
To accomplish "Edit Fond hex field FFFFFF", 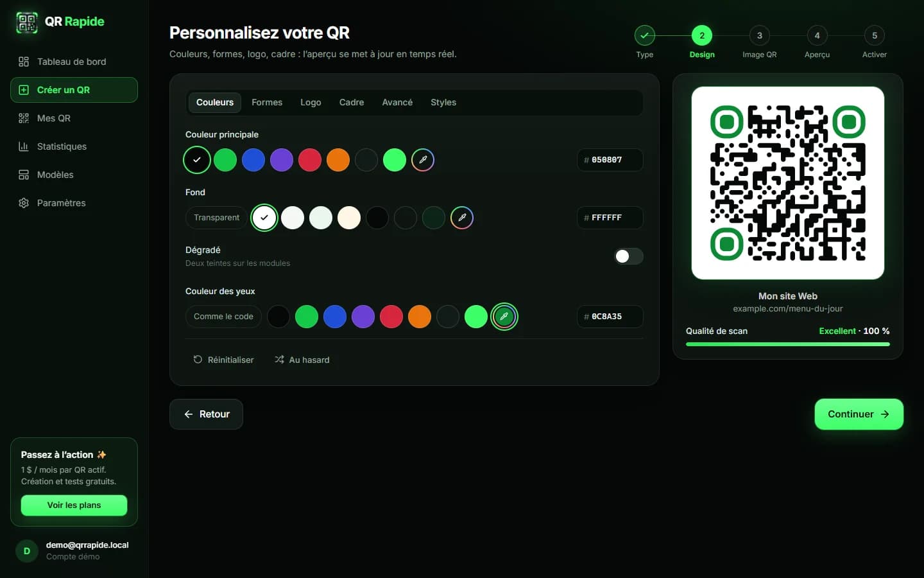I will tap(610, 218).
